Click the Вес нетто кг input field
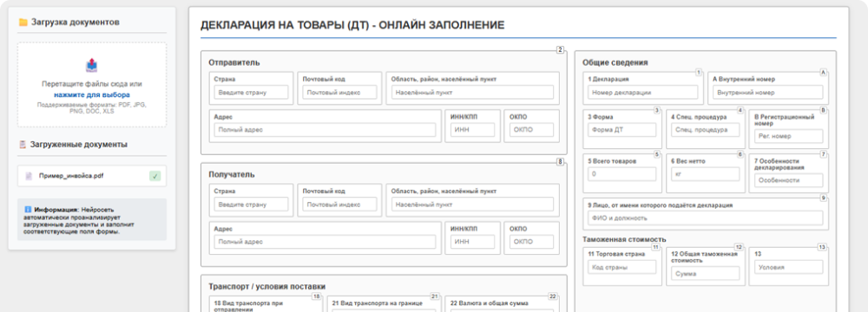Viewport: 868px width, 312px height. pyautogui.click(x=705, y=173)
